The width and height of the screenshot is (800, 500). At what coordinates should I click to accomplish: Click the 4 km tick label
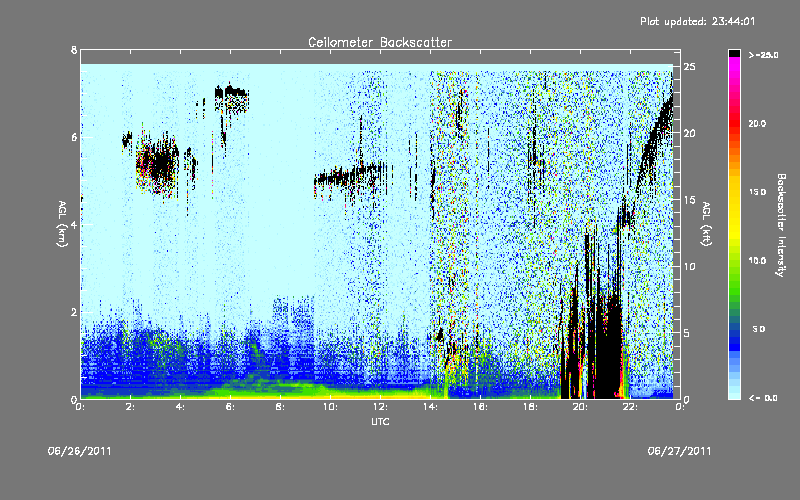(74, 224)
